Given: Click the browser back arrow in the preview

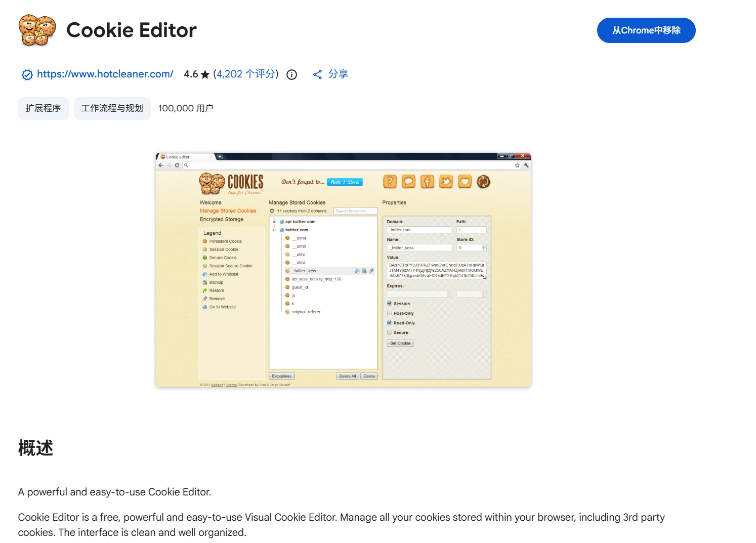Looking at the screenshot, I should pos(161,165).
